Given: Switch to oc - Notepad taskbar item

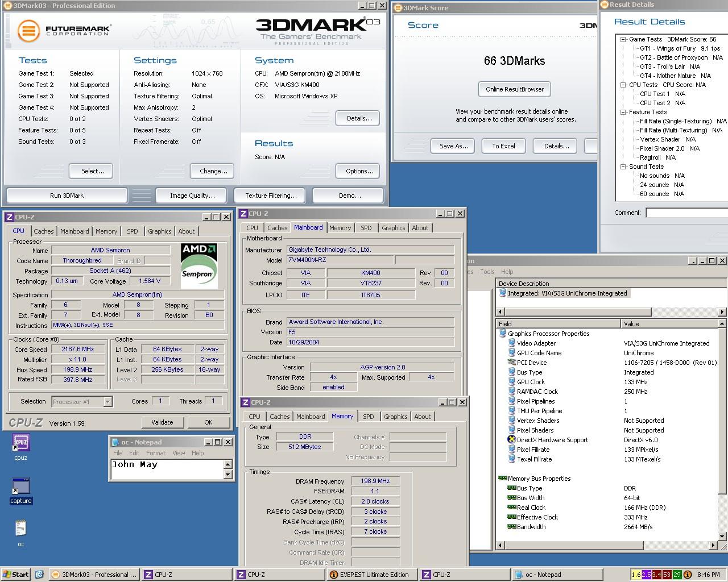Looking at the screenshot, I should [557, 575].
